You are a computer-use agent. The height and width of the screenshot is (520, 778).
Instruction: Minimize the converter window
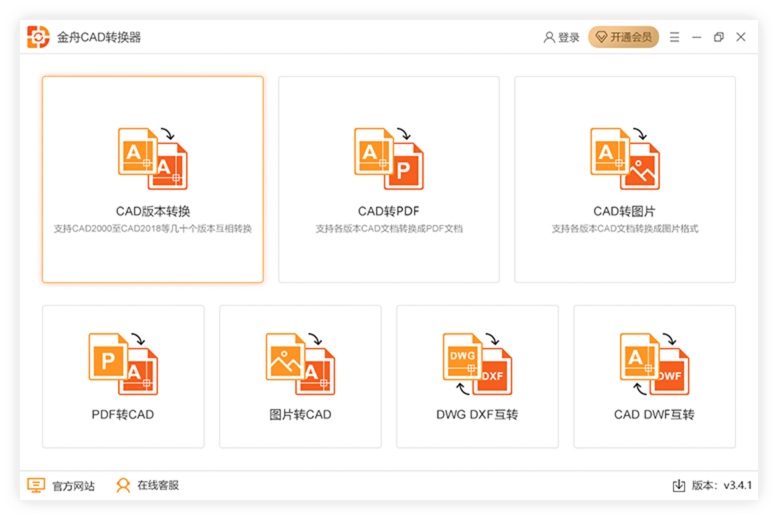click(697, 37)
